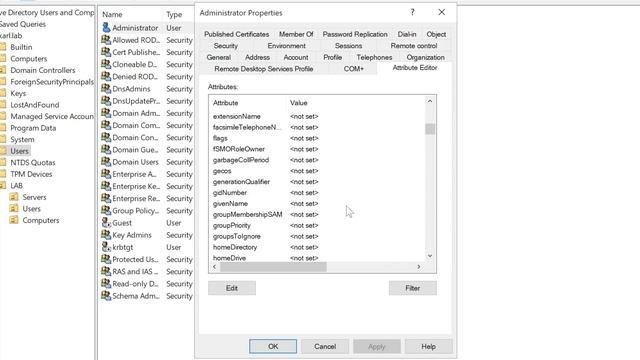This screenshot has width=640, height=360.
Task: Open the Address tab
Action: click(257, 57)
